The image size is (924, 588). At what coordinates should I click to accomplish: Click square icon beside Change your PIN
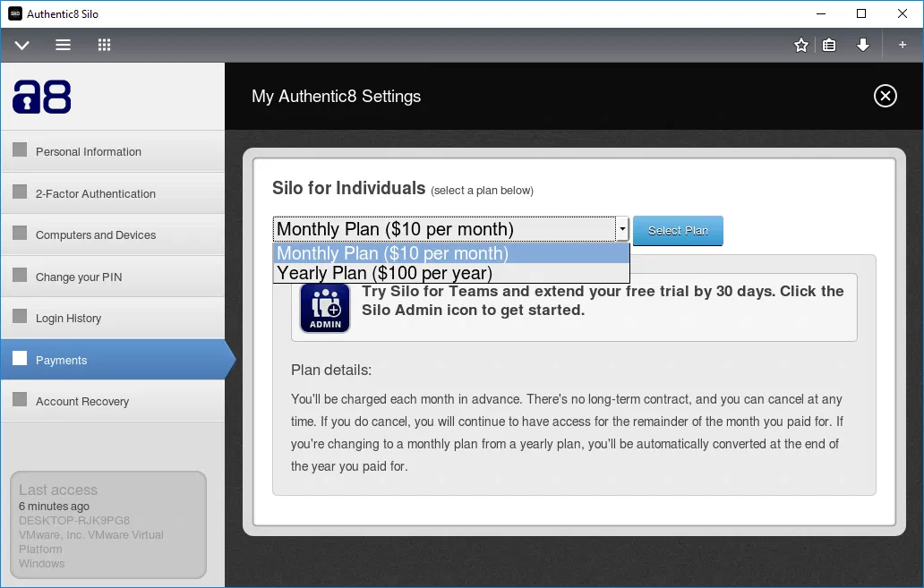(20, 275)
